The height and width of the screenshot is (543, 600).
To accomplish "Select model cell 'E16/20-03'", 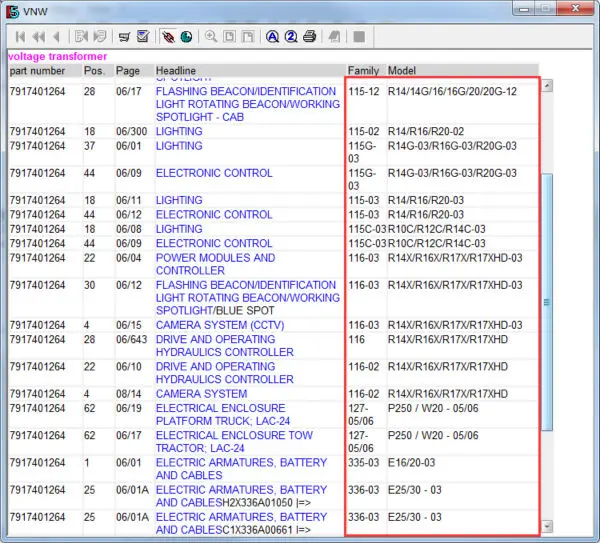I will pyautogui.click(x=411, y=462).
